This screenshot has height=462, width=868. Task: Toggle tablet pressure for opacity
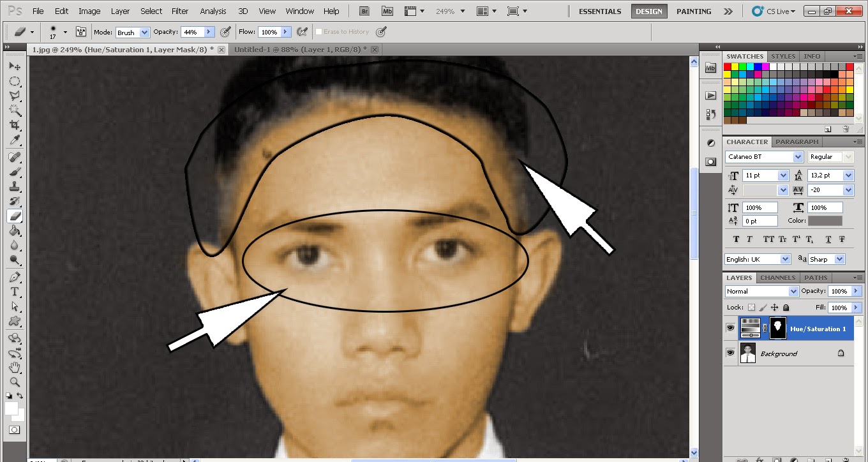[225, 32]
